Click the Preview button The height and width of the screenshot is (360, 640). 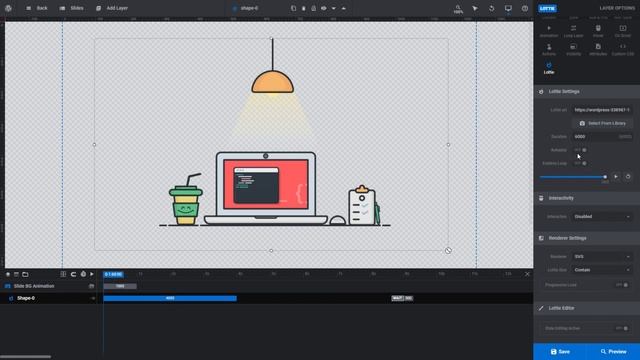click(x=613, y=351)
